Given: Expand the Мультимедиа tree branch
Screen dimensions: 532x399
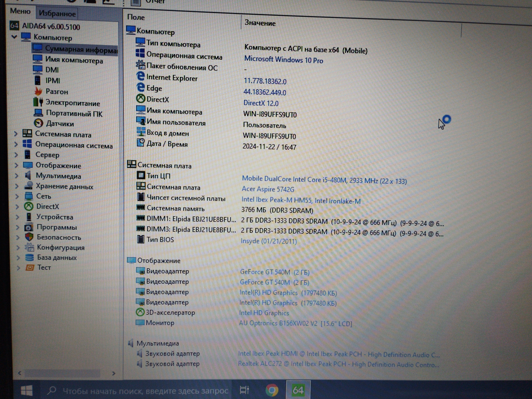Looking at the screenshot, I should [17, 176].
